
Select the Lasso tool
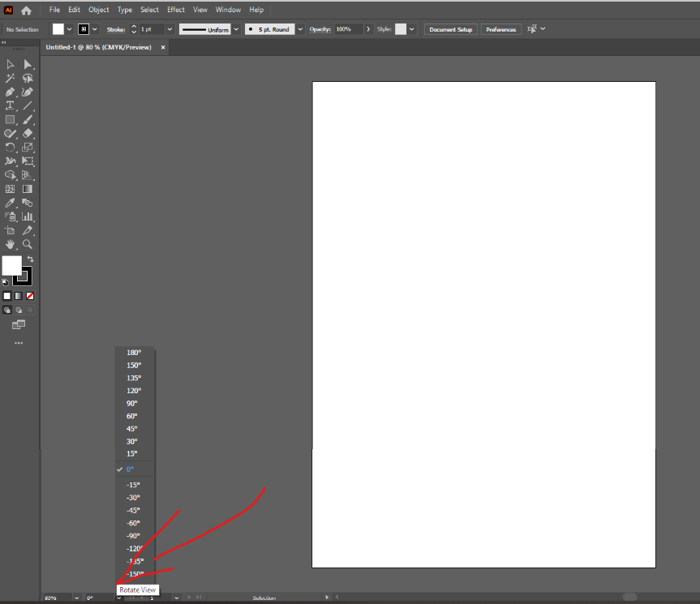coord(28,79)
